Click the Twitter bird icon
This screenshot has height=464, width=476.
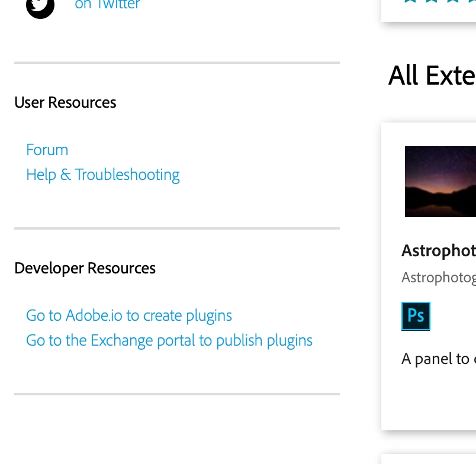click(40, 7)
